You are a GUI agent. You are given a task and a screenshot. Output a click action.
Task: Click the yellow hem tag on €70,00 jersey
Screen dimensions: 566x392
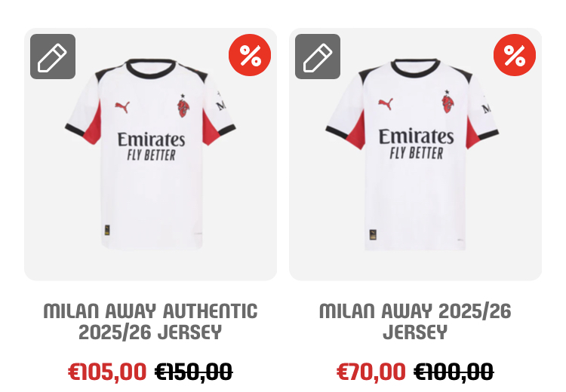[x=373, y=234]
